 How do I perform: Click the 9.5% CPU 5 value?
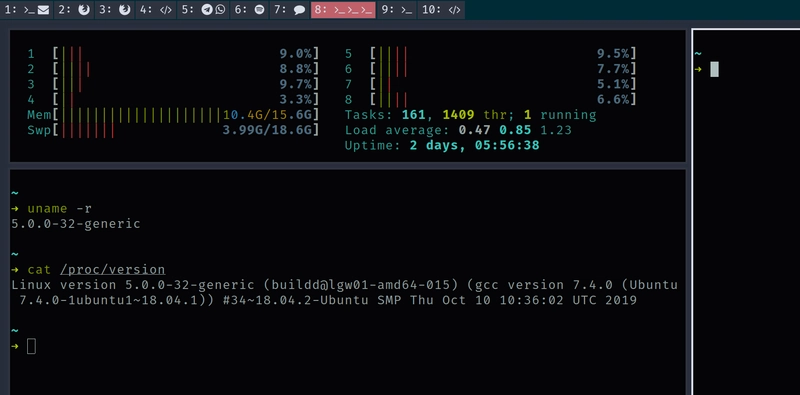[x=614, y=54]
